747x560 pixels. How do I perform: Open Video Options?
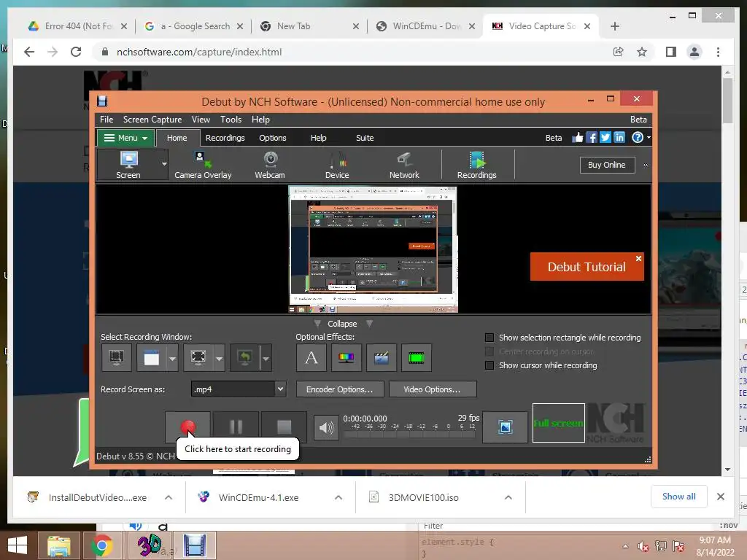click(x=432, y=389)
